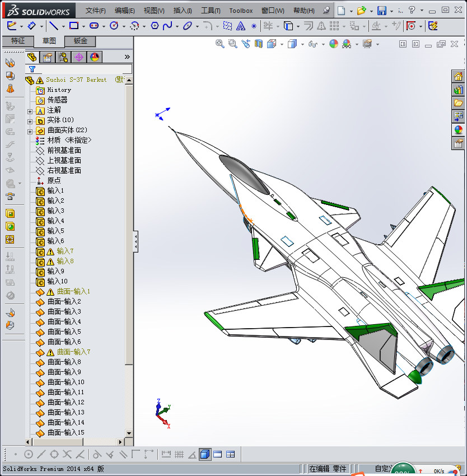
Task: Switch to the 特征 tab
Action: pos(17,41)
